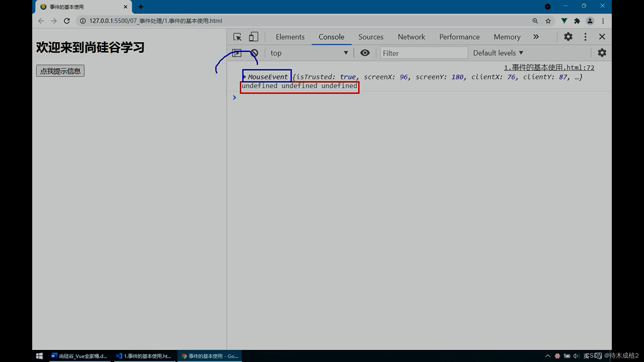
Task: Click the 点我提示信息 button
Action: (x=60, y=71)
